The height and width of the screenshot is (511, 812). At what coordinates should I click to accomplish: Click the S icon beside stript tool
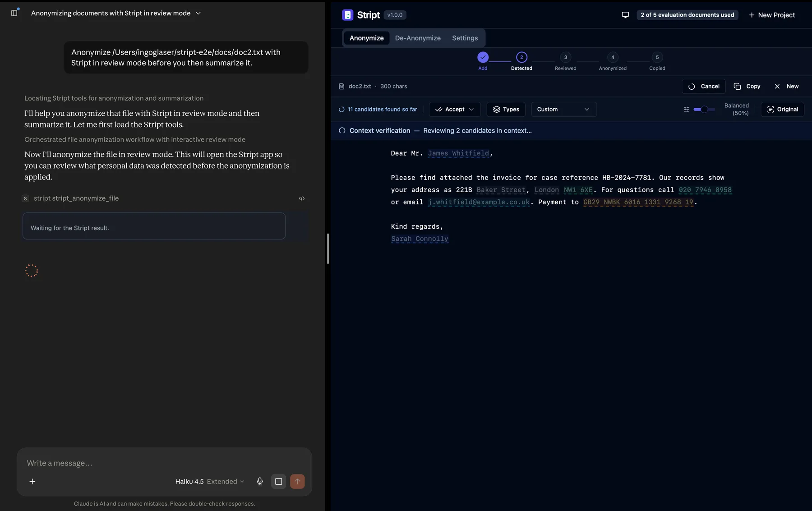pos(25,198)
